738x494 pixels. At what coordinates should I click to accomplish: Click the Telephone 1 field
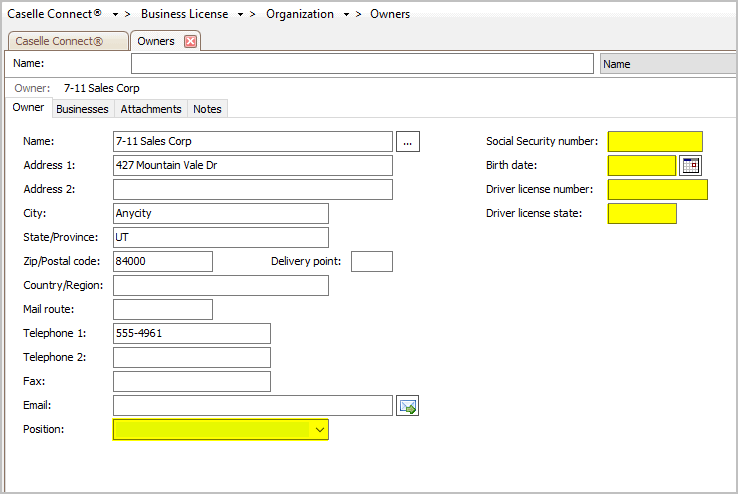click(192, 334)
